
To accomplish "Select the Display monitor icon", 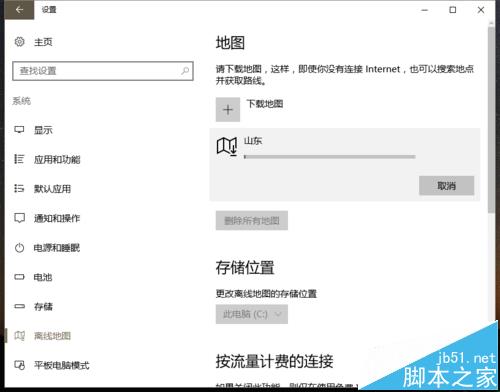I will click(19, 130).
